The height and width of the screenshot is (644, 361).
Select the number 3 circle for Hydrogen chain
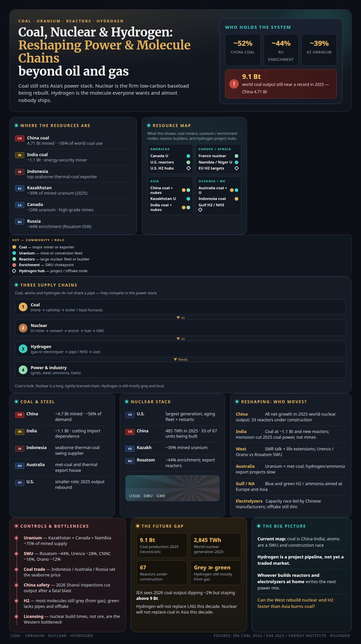[23, 349]
